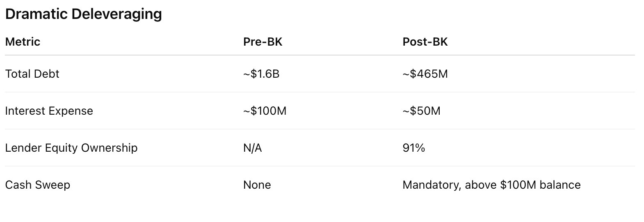644x222 pixels.
Task: Click the ~$1.6B pre-BK debt value
Action: (x=261, y=74)
